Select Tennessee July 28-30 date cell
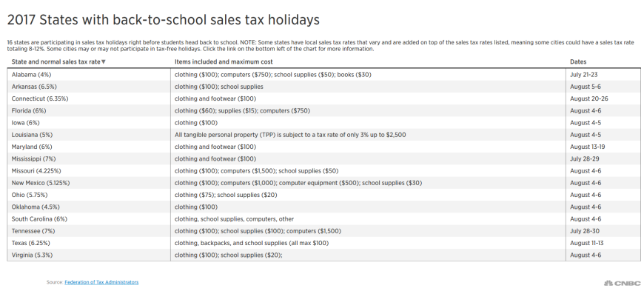This screenshot has width=644, height=294. 603,231
